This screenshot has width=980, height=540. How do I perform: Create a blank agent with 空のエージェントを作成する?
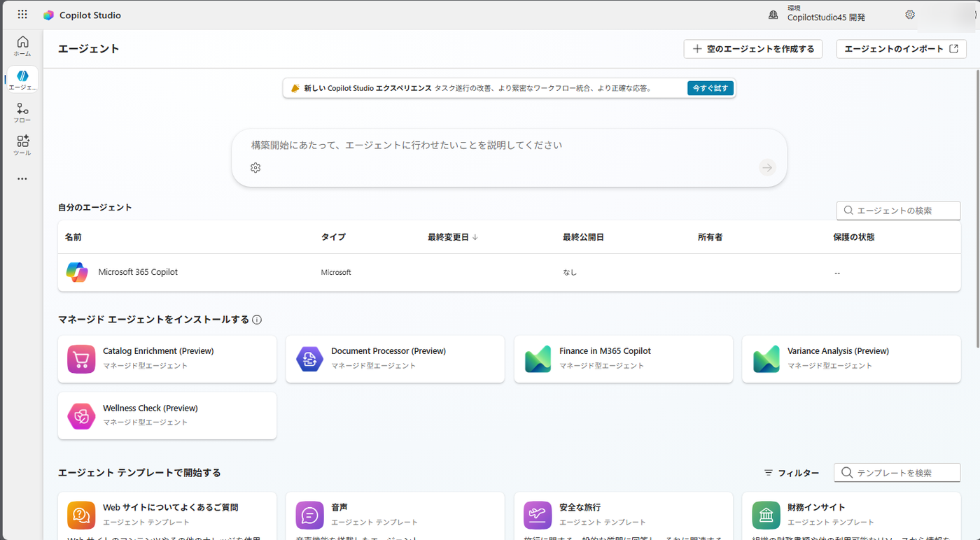[x=752, y=49]
